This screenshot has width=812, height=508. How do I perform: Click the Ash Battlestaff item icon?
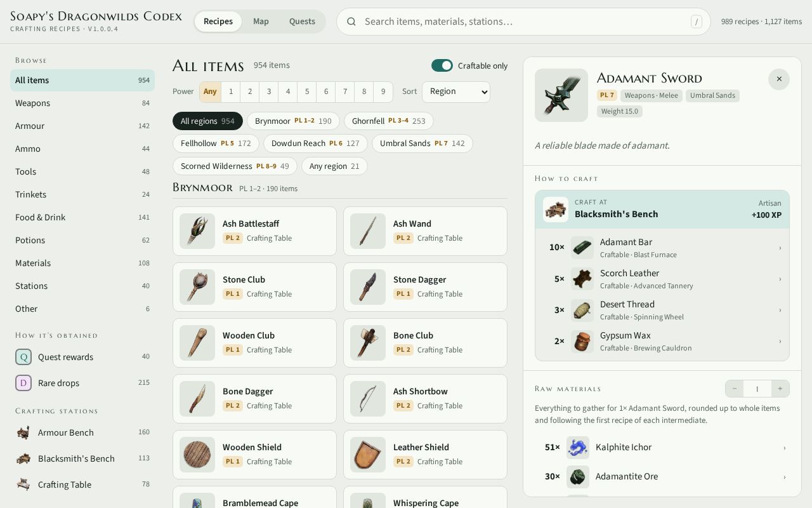[197, 231]
